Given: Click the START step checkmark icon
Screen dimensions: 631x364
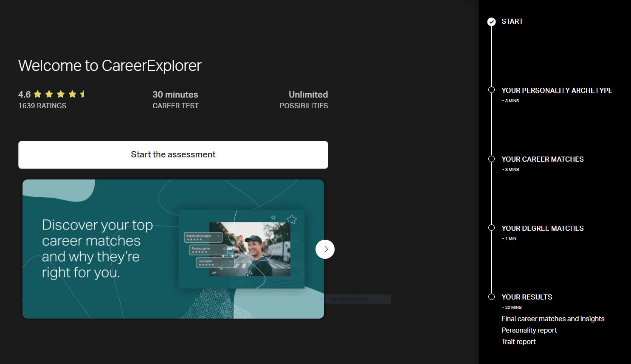Looking at the screenshot, I should (491, 22).
